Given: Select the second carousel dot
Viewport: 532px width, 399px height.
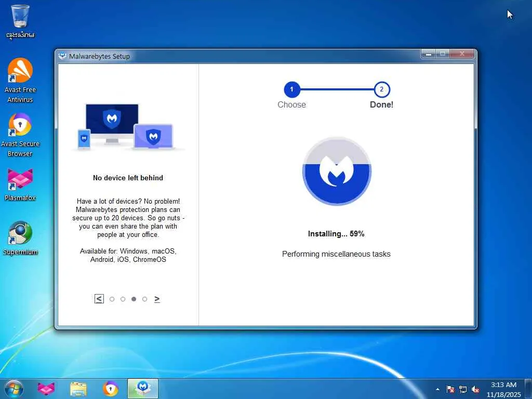Looking at the screenshot, I should (x=123, y=299).
